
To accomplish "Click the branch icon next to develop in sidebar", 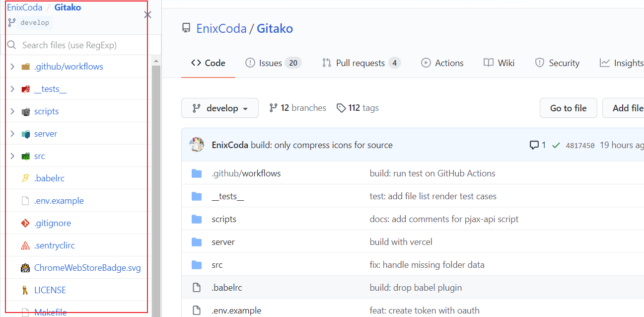I will click(x=11, y=22).
